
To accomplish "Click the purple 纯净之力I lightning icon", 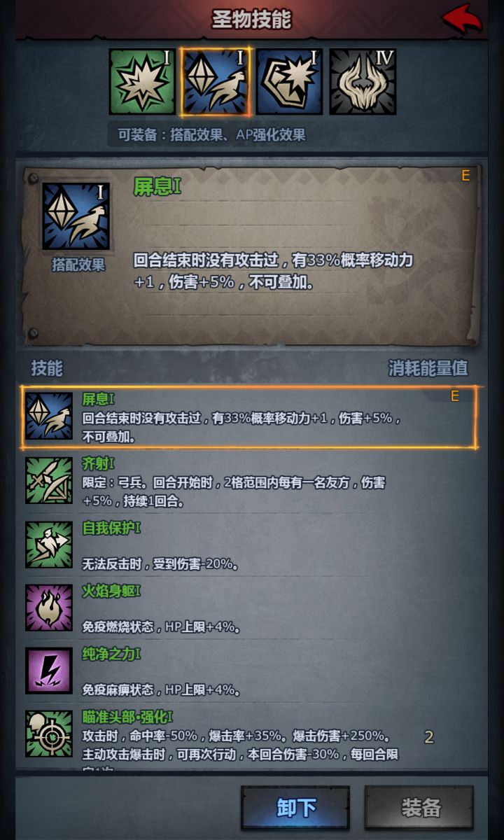I will 49,671.
